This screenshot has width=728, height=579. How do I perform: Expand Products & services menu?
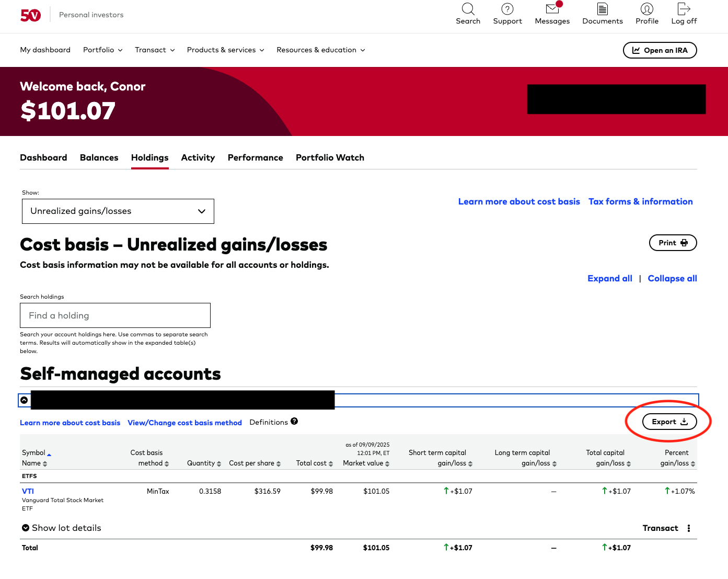click(225, 50)
